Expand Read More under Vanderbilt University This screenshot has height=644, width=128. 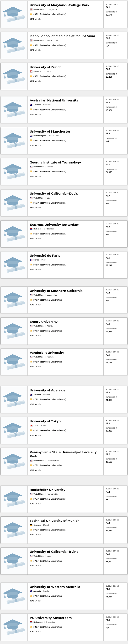pos(34,367)
